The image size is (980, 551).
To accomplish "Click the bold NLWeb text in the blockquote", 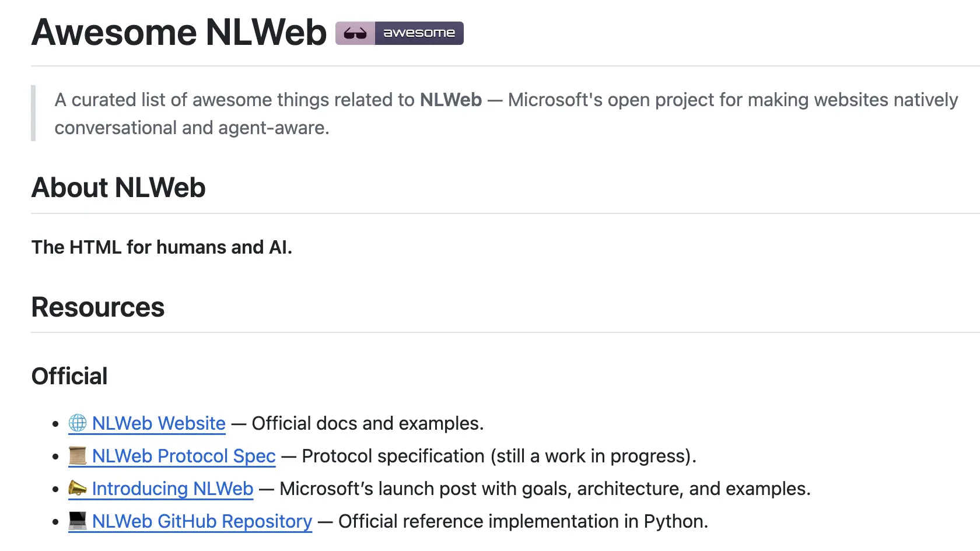I will click(x=451, y=100).
